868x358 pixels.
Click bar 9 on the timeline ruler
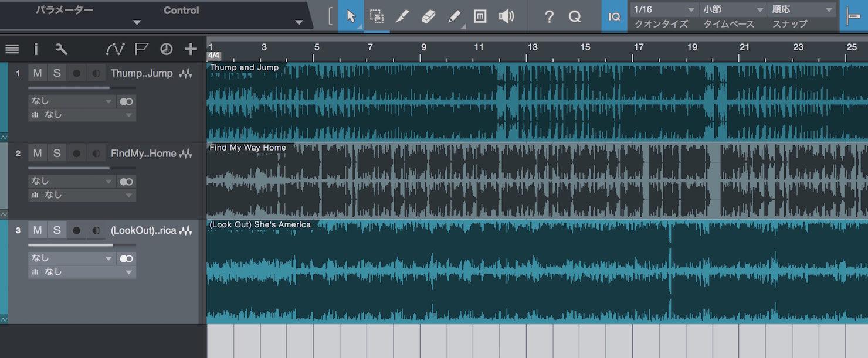(x=423, y=47)
